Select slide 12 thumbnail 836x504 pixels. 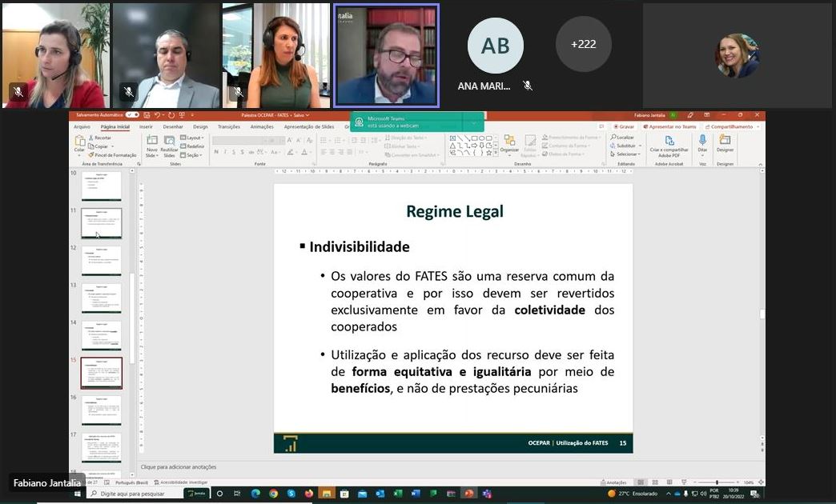(x=102, y=260)
